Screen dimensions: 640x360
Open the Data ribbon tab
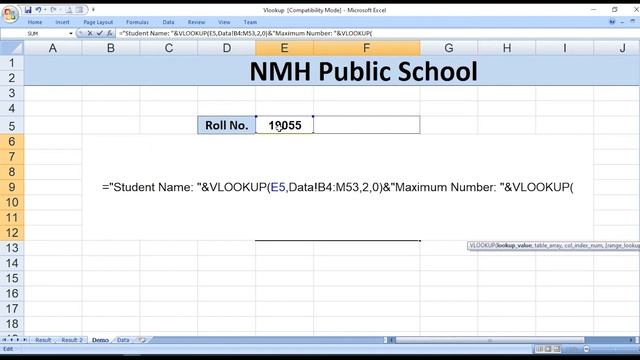coord(168,22)
